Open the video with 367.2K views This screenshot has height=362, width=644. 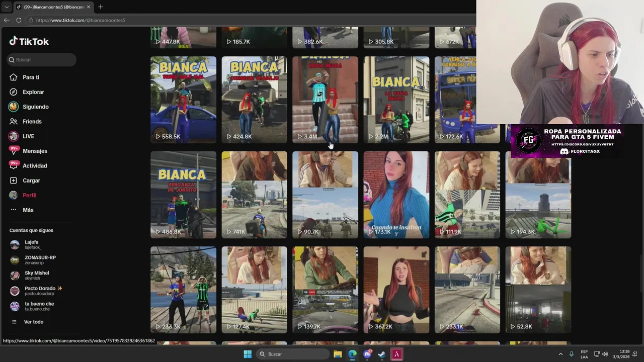coord(396,290)
